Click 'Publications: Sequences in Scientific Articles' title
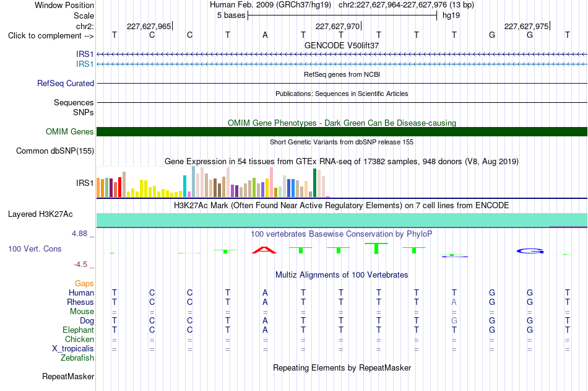The width and height of the screenshot is (588, 391). (x=342, y=94)
